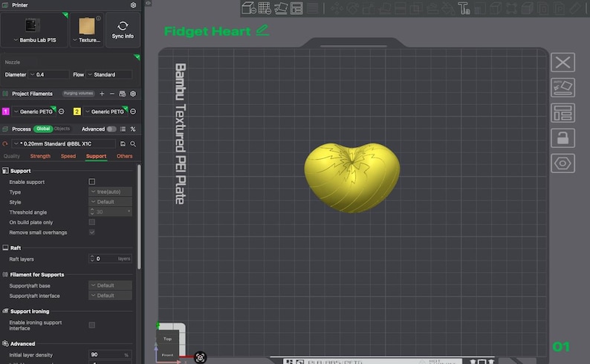The width and height of the screenshot is (590, 364).
Task: Open filament 2 Generic PETG dropdown
Action: (106, 111)
